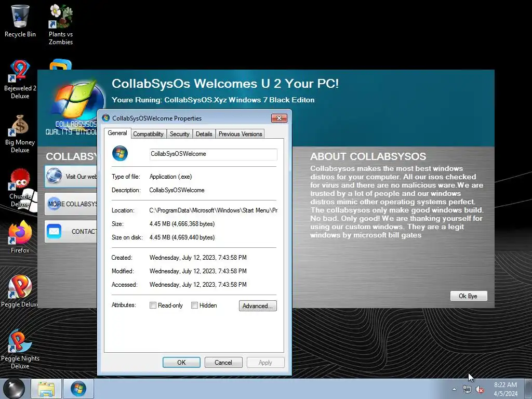The height and width of the screenshot is (399, 532).
Task: Open the clock showing 8:22 AM
Action: (x=506, y=389)
